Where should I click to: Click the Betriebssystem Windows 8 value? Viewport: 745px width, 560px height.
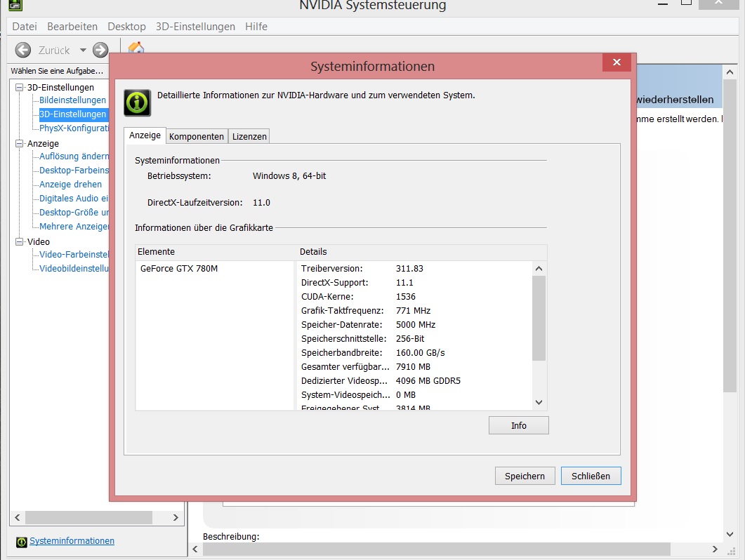pos(289,175)
